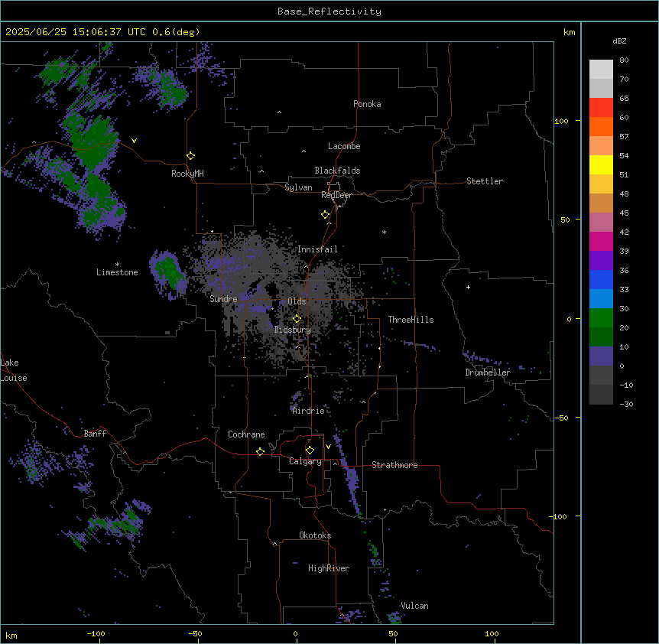Click the Banff label
Viewport: 659px width, 644px height.
tap(95, 434)
